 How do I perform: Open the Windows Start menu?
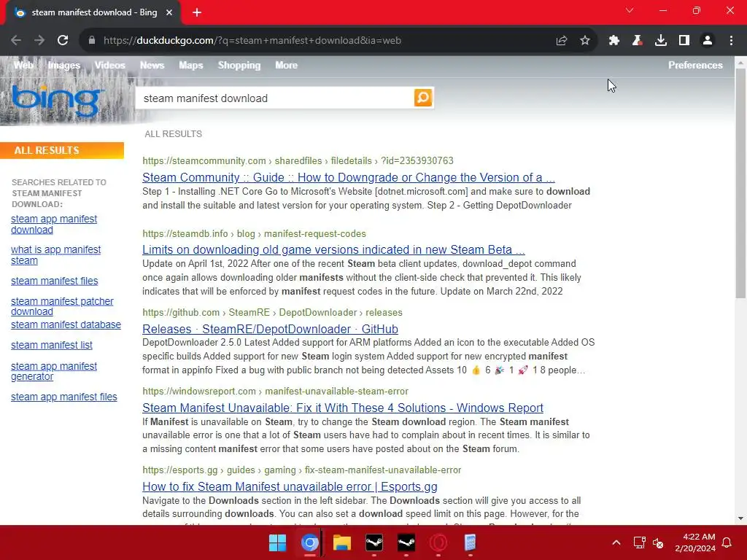[x=277, y=542]
